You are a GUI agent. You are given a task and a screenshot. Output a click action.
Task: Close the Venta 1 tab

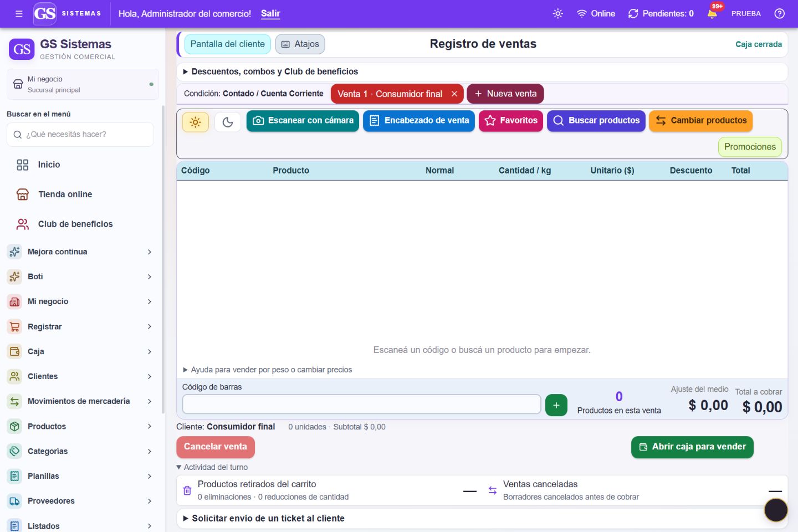tap(454, 94)
